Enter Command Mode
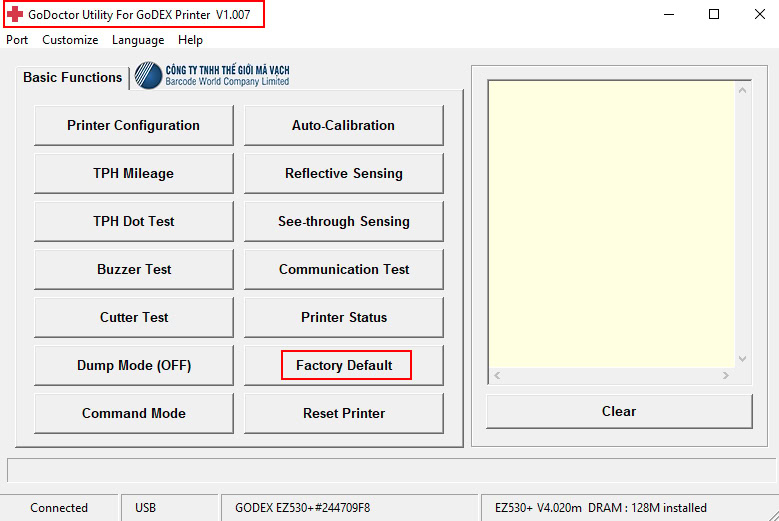The width and height of the screenshot is (779, 521). 134,413
